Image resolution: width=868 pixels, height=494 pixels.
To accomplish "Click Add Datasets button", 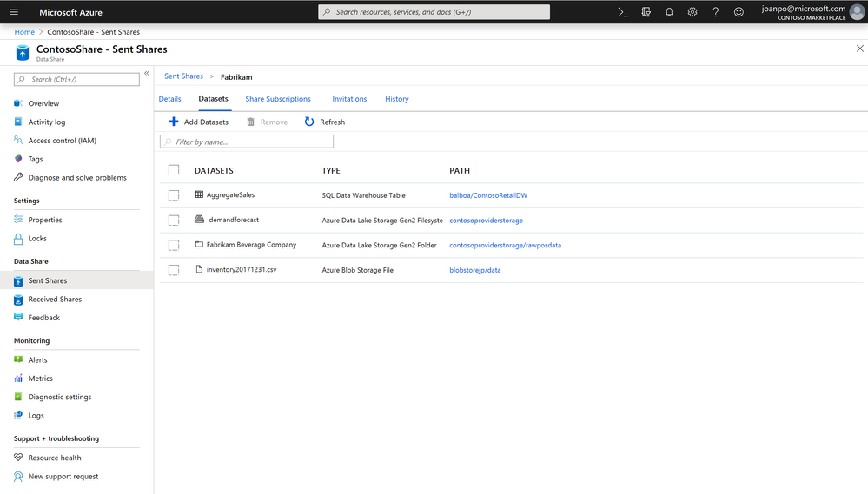I will tap(198, 122).
